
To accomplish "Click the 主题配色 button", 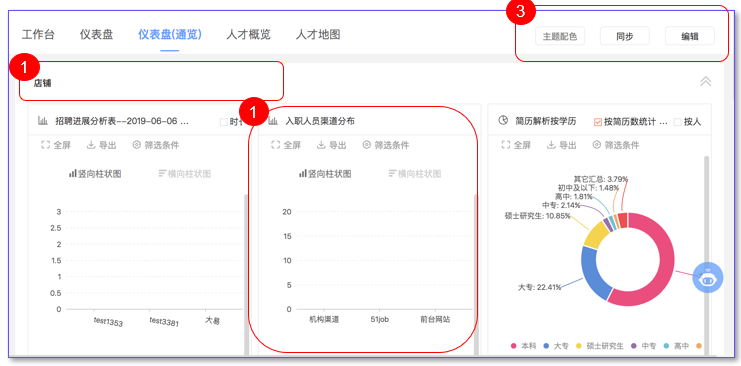I will coord(560,36).
